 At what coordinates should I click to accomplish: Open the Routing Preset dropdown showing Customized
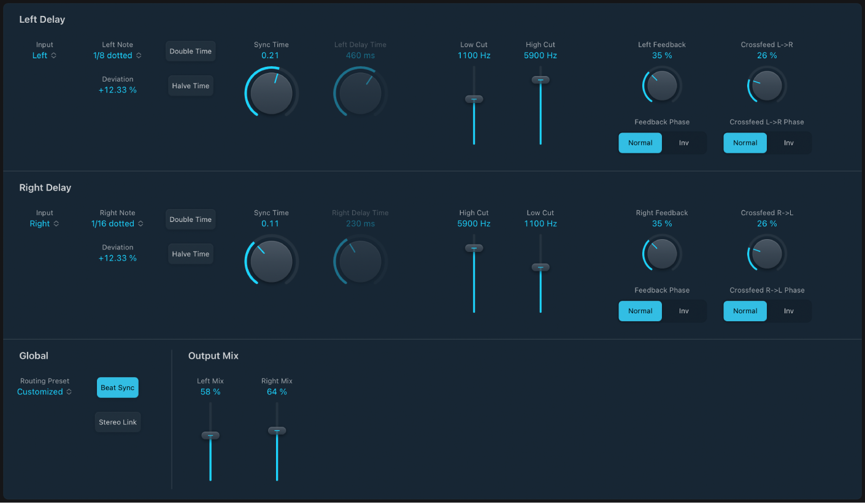(44, 391)
